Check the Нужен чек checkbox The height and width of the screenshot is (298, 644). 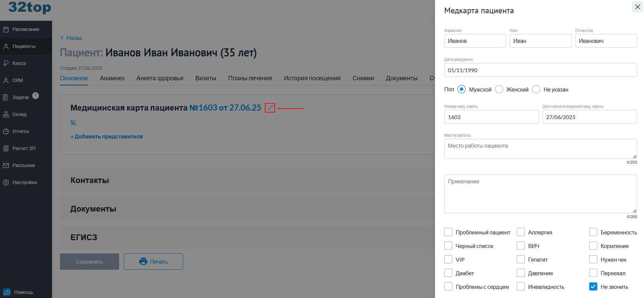(x=593, y=259)
